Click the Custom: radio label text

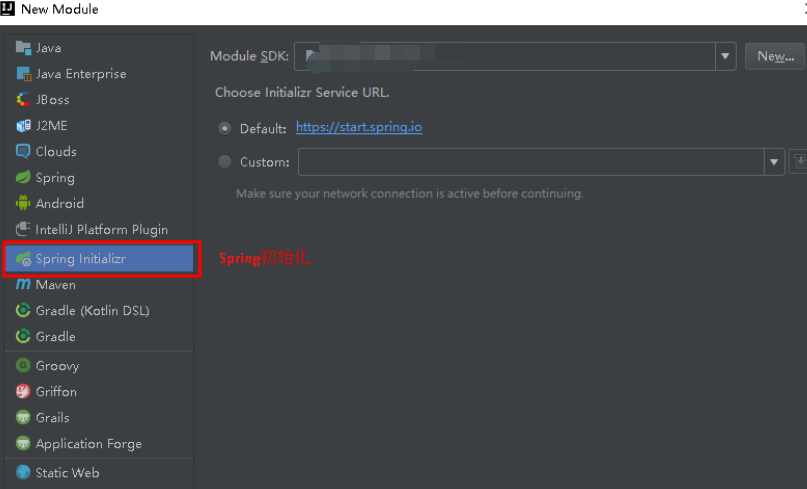[x=265, y=162]
